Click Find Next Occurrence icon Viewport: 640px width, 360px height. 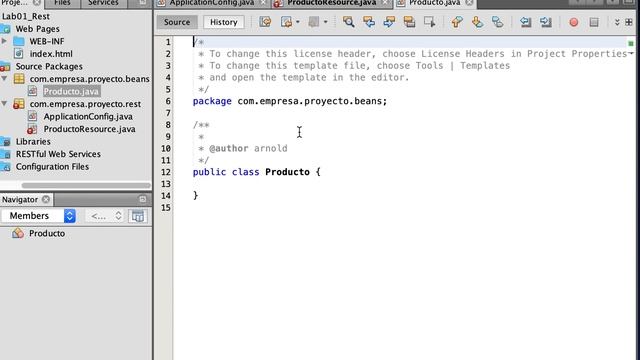point(389,22)
